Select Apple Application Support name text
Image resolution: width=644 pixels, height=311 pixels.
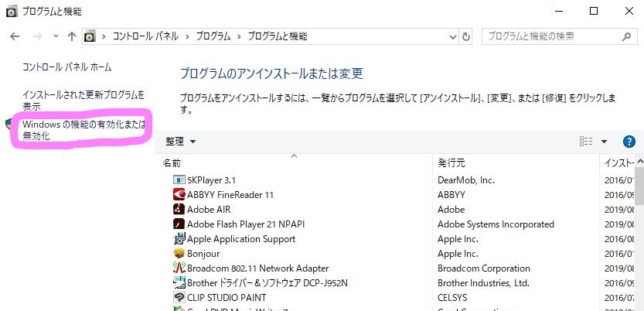coord(241,239)
